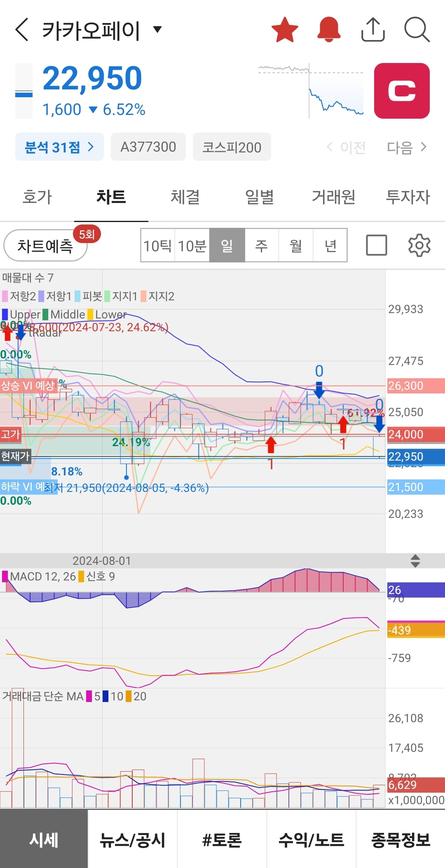
Task: Select the 주 weekly chart interval
Action: (262, 246)
